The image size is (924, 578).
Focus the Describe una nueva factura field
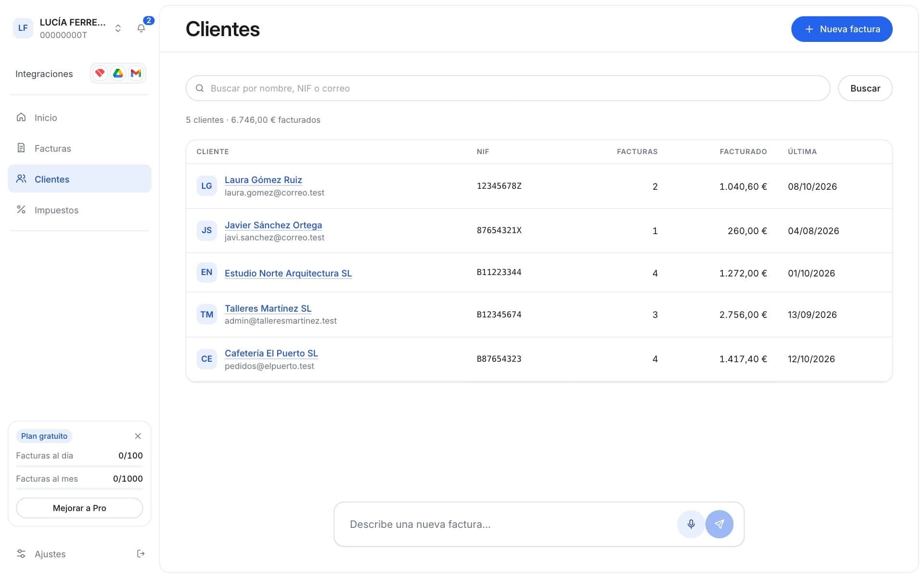point(510,524)
